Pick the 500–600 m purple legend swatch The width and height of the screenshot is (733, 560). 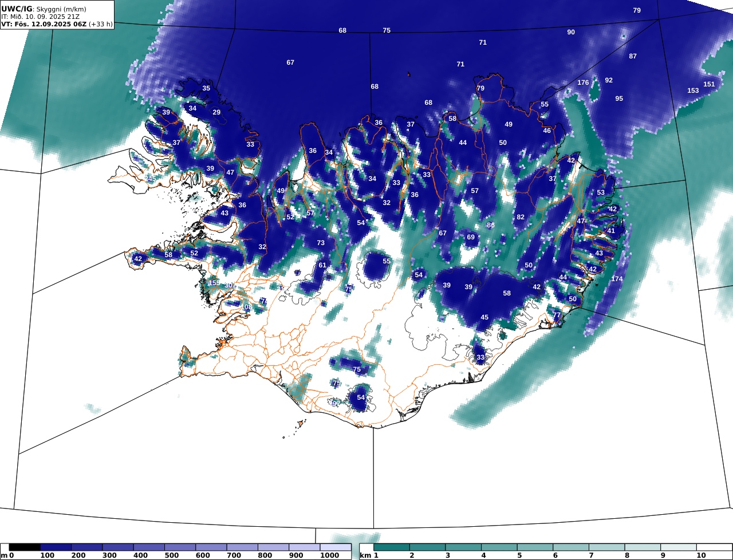click(x=180, y=547)
